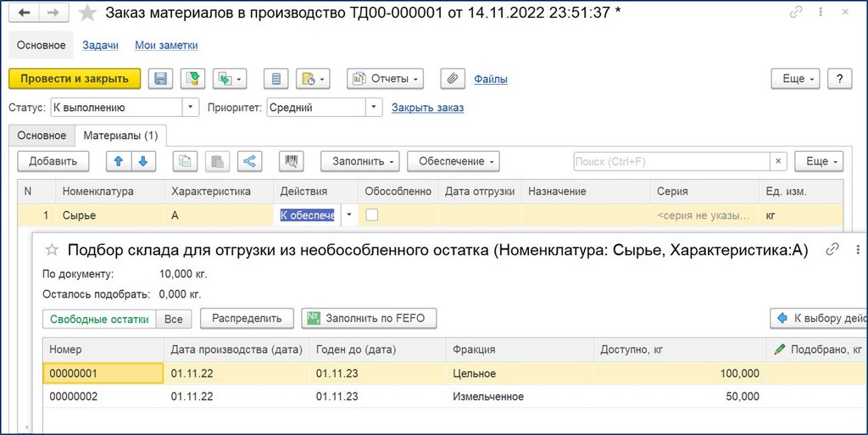Viewport: 868px width, 435px height.
Task: Click Заполнить по FEFO
Action: (x=369, y=319)
